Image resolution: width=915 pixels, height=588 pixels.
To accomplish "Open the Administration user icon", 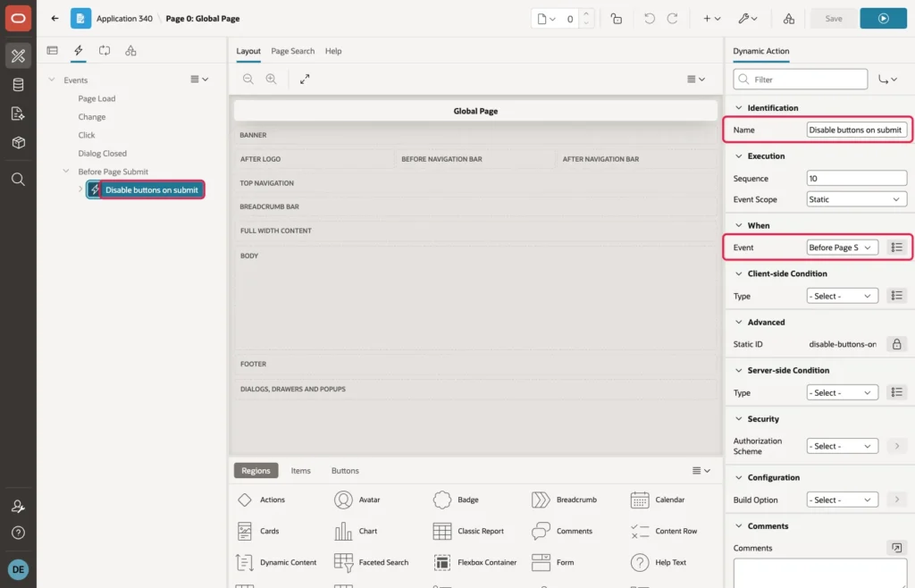I will [x=18, y=507].
